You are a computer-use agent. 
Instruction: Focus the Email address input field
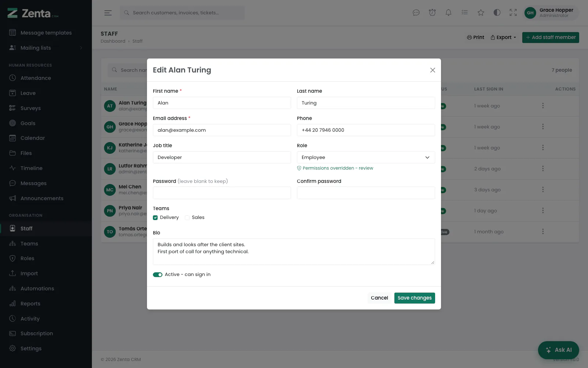pos(222,130)
